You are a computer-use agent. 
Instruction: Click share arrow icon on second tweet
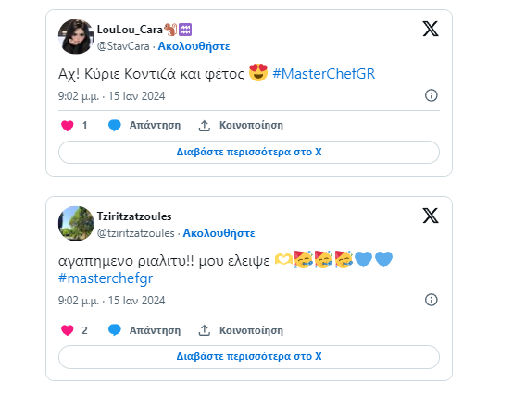pos(205,330)
